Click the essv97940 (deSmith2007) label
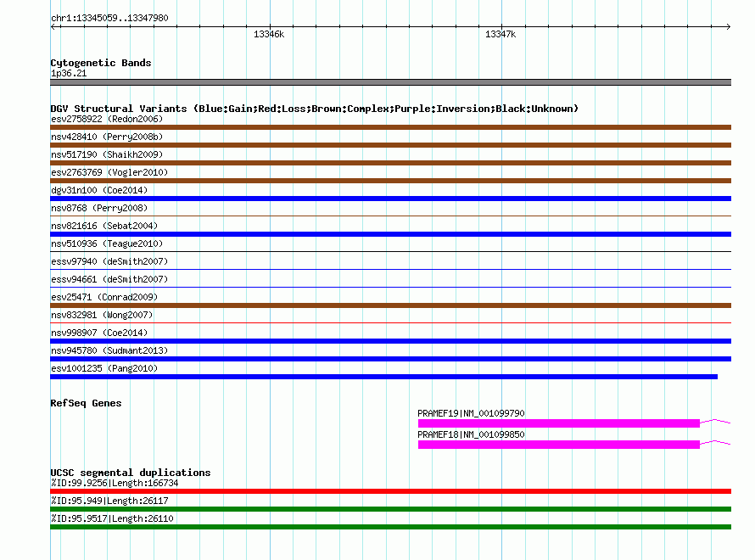Viewport: 755px width, 560px height. coord(109,261)
